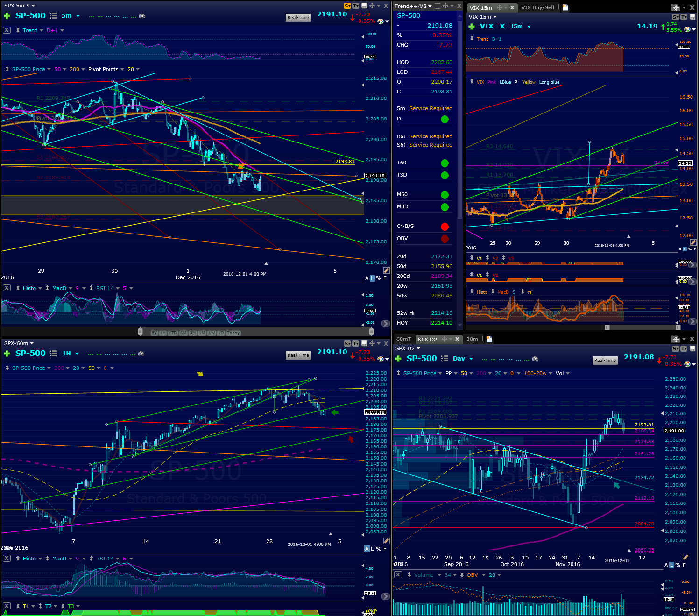Image resolution: width=699 pixels, height=616 pixels.
Task: Add a symbol to the SPX-60m chart
Action: pyautogui.click(x=7, y=354)
